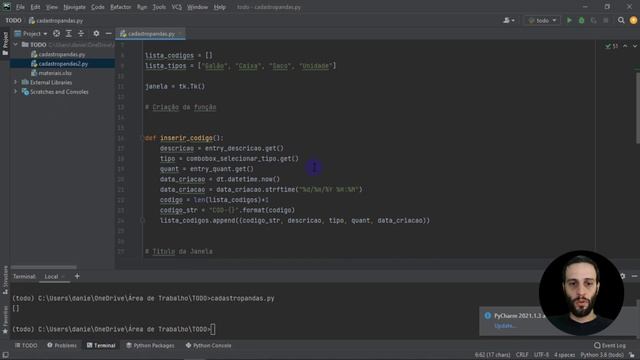Open the Terminal panel settings gear

click(622, 276)
